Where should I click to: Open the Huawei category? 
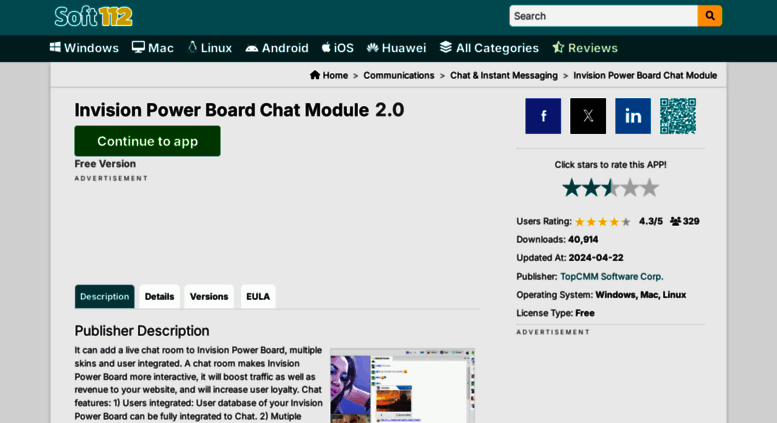pos(396,48)
